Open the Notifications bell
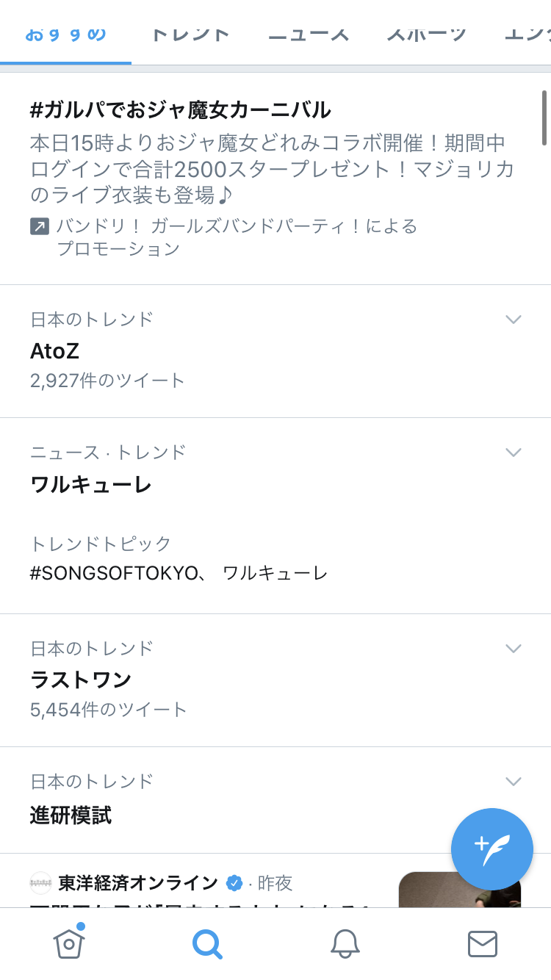Image resolution: width=551 pixels, height=980 pixels. pos(345,943)
